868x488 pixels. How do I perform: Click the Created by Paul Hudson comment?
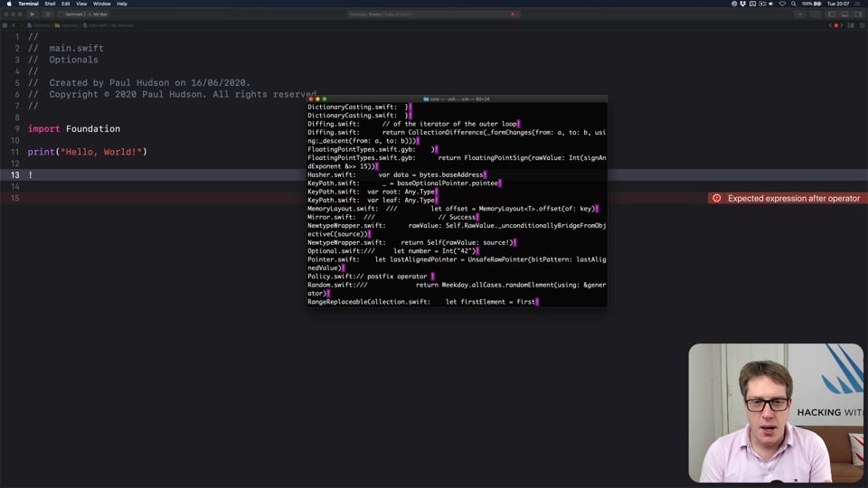(139, 82)
